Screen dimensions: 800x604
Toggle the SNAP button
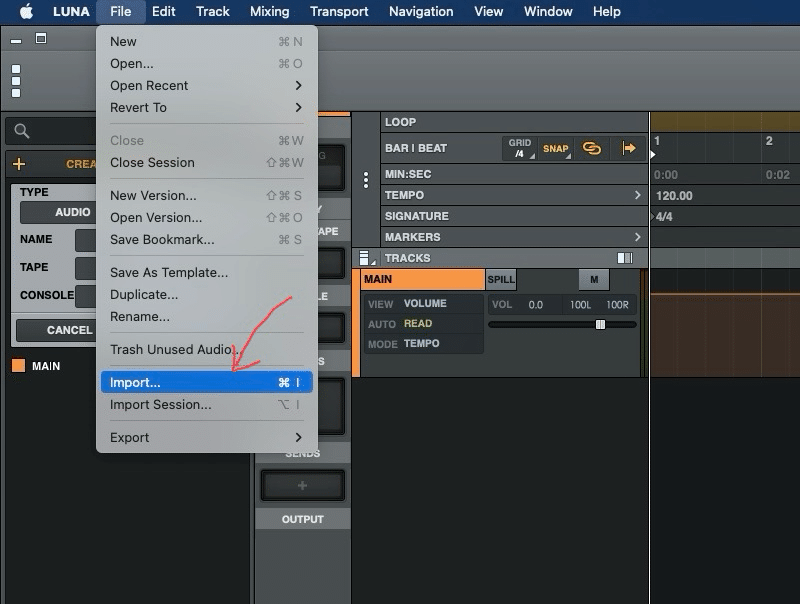[556, 148]
